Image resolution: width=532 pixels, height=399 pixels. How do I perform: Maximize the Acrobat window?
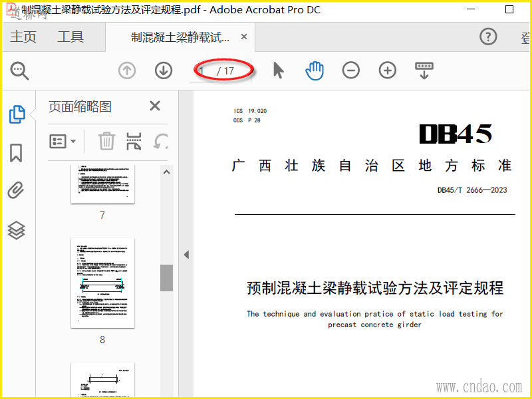pos(509,9)
